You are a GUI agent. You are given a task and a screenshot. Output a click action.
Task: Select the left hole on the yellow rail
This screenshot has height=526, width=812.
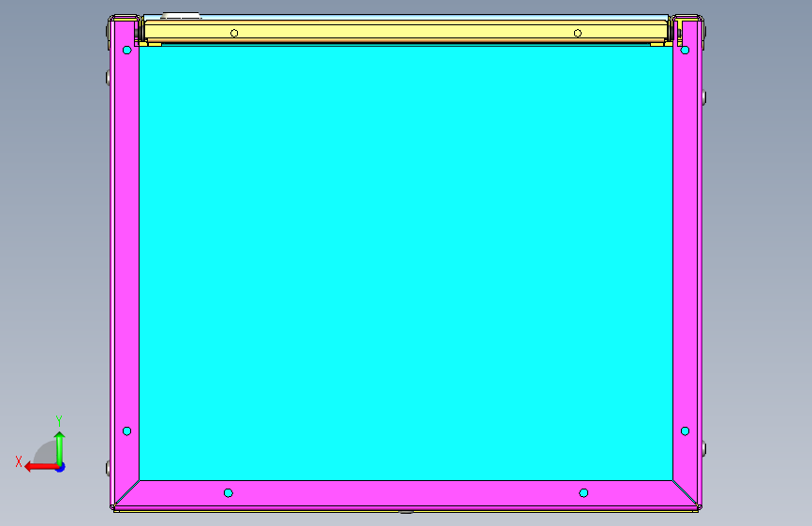tap(234, 33)
